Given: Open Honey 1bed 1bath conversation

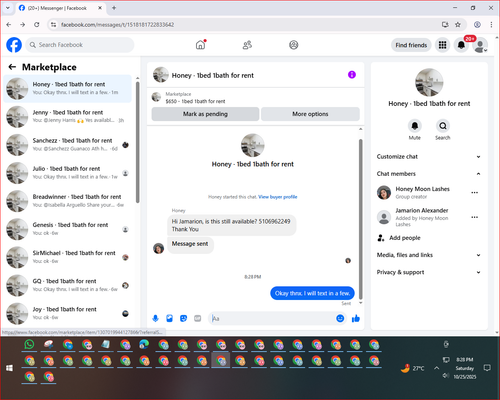Looking at the screenshot, I should pyautogui.click(x=68, y=89).
